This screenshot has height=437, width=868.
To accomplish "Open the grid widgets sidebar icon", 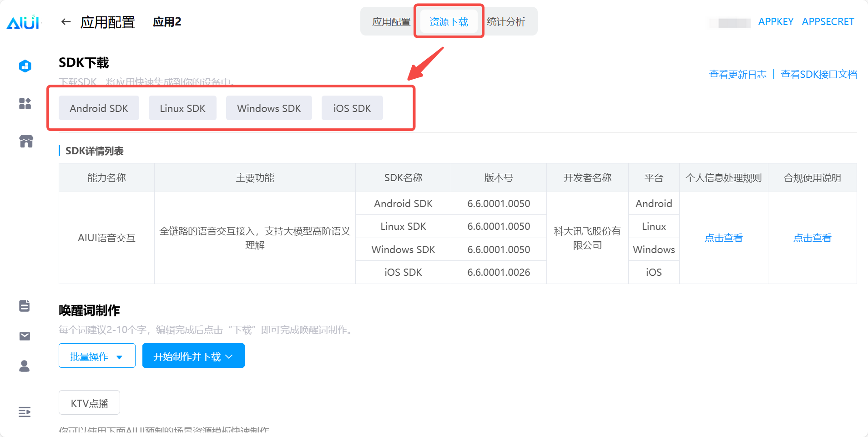I will coord(25,104).
